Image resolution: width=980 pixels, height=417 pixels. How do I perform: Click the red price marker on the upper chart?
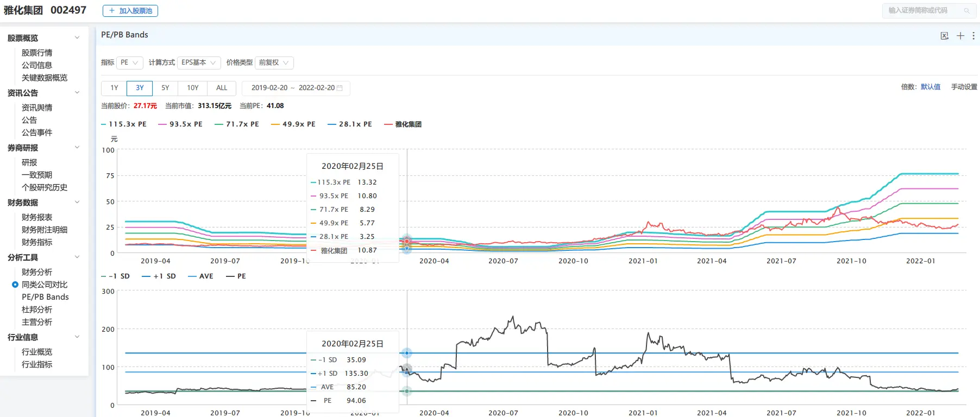tap(407, 241)
